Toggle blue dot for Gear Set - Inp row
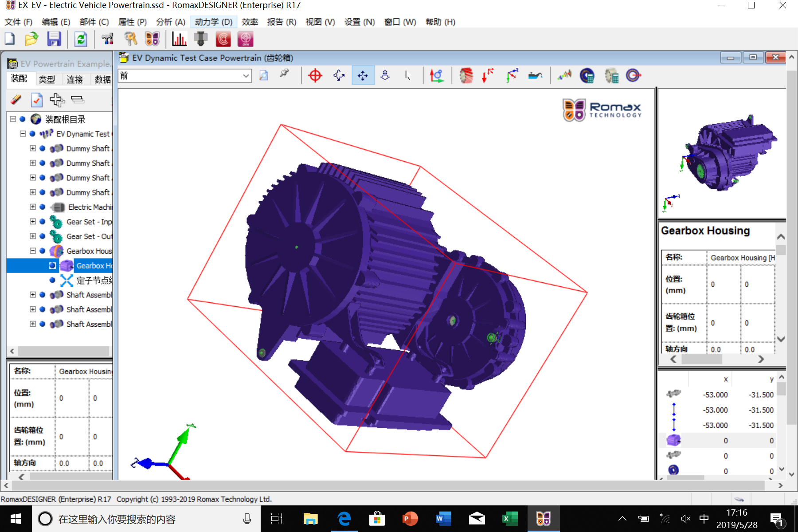The image size is (798, 532). point(43,222)
